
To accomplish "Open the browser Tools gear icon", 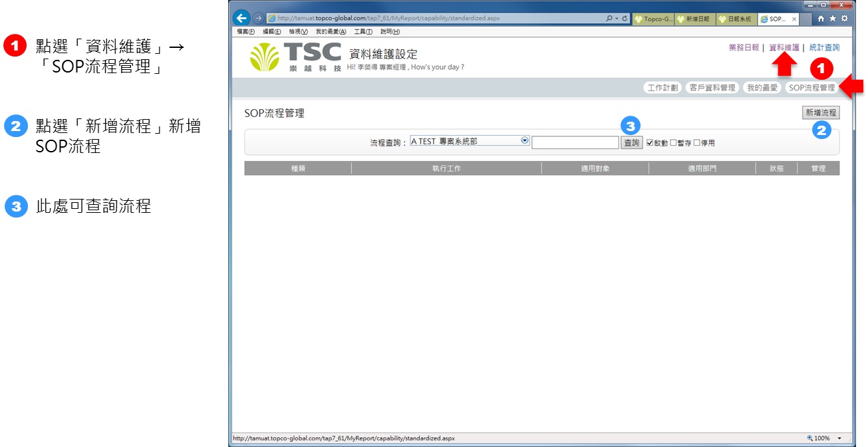I will click(844, 19).
